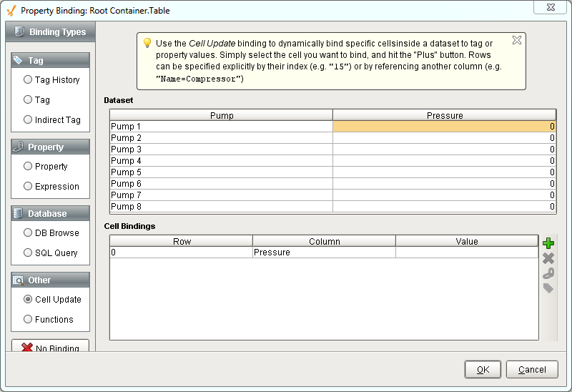The image size is (572, 392).
Task: Click the Pressure column header in Dataset
Action: tap(444, 115)
